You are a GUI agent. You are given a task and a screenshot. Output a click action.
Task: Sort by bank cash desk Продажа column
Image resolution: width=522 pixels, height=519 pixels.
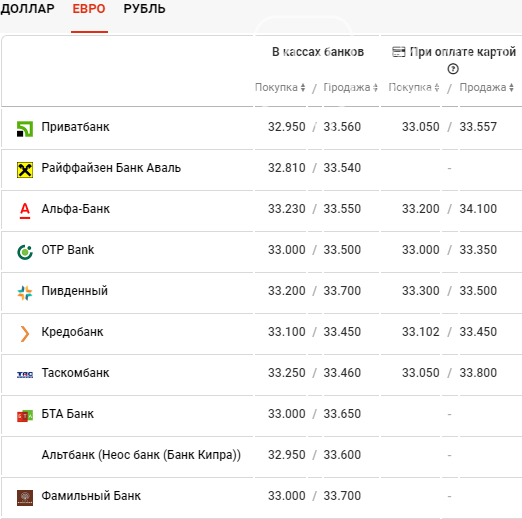[351, 87]
